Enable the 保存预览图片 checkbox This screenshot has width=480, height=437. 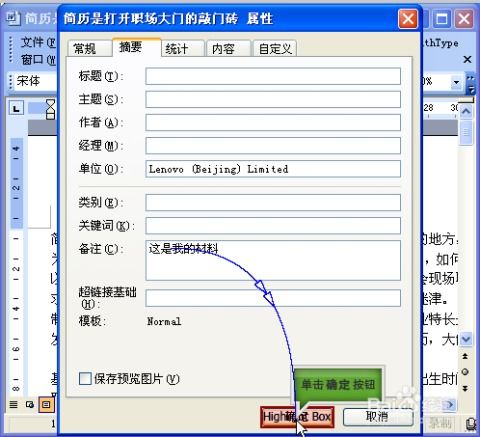coord(85,379)
